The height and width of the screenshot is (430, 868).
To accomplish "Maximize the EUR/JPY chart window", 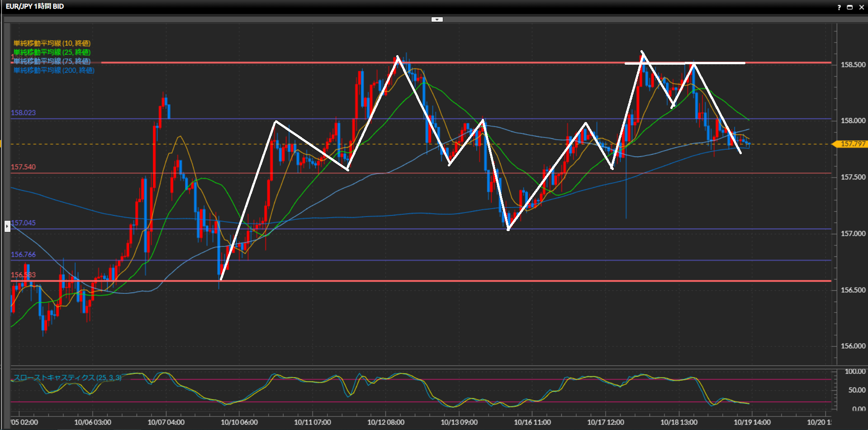I will tap(849, 7).
